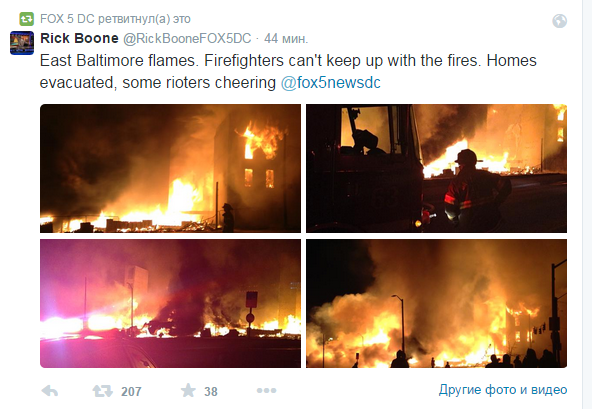Click the 38 favorites count

point(211,392)
